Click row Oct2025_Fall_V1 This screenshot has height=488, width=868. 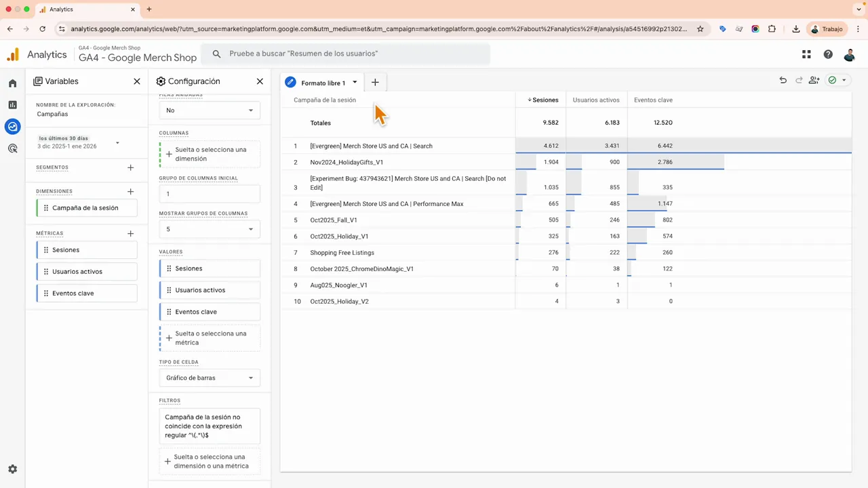566,220
